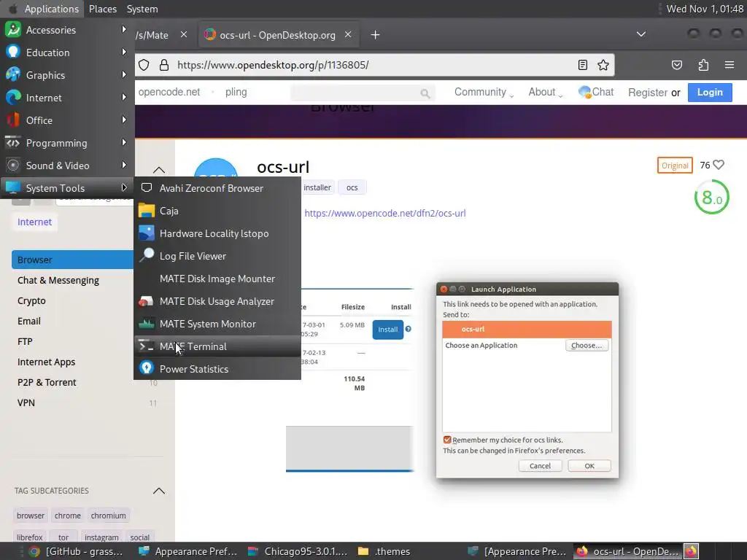The image size is (747, 560).
Task: Click the URL address field
Action: (x=373, y=65)
